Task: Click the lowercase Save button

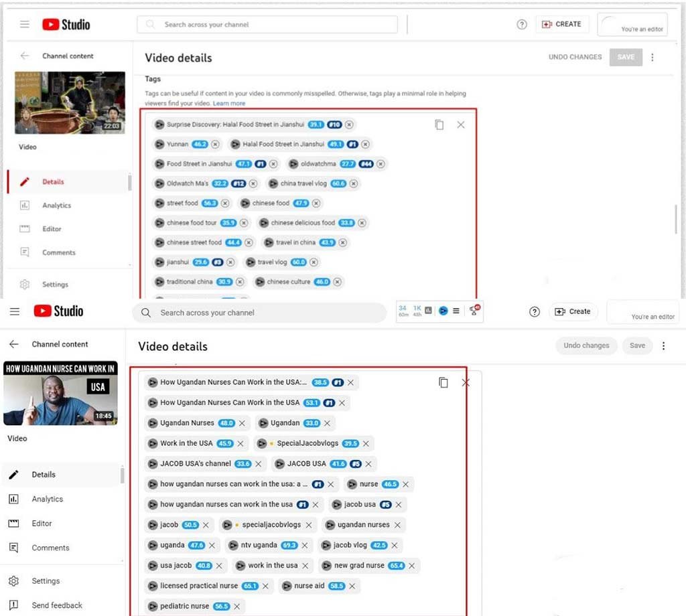Action: pos(638,345)
